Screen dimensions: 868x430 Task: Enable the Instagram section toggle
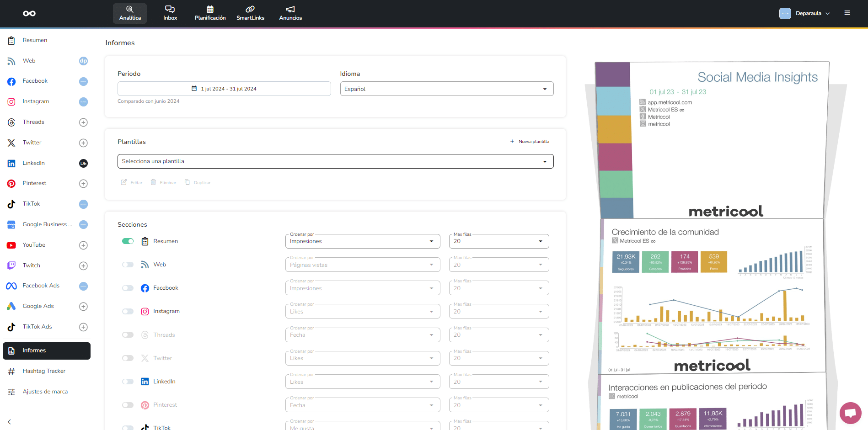[x=128, y=311]
